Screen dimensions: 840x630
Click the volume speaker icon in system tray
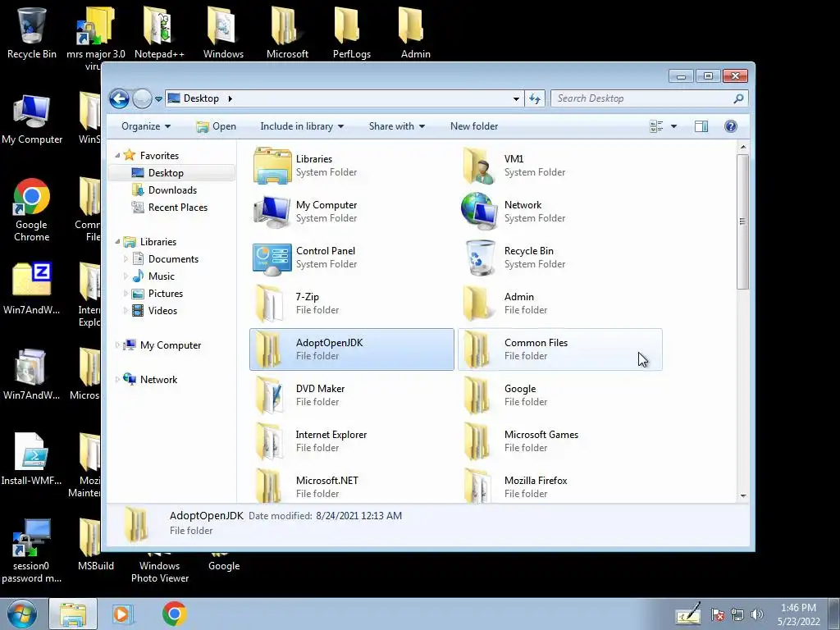[757, 614]
